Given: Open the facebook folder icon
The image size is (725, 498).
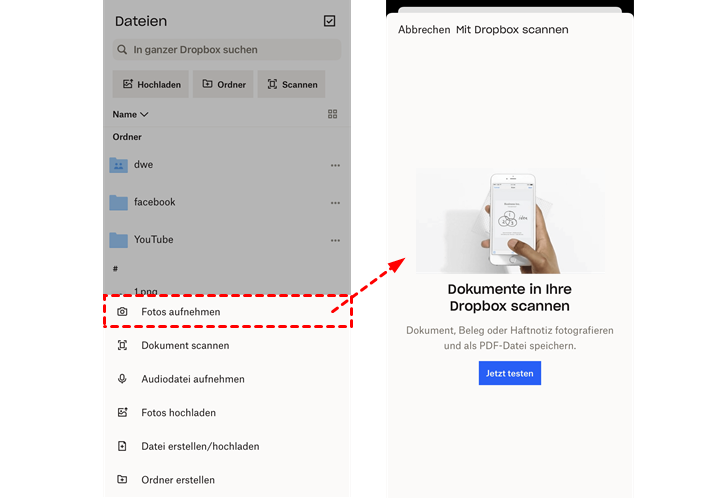Looking at the screenshot, I should 118,202.
